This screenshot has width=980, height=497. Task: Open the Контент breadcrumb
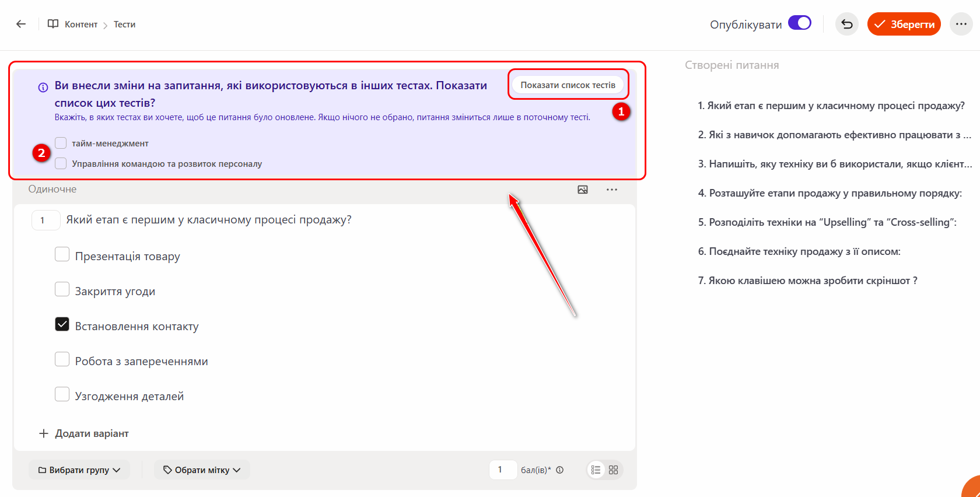(x=80, y=24)
